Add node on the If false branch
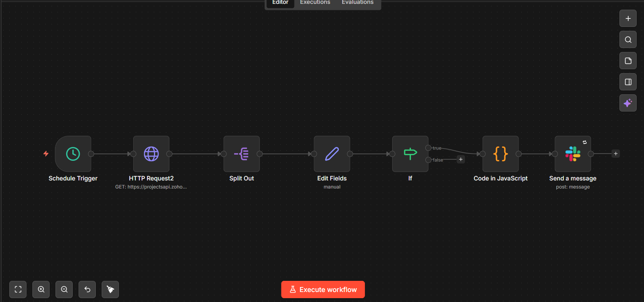This screenshot has width=644, height=302. [x=461, y=159]
